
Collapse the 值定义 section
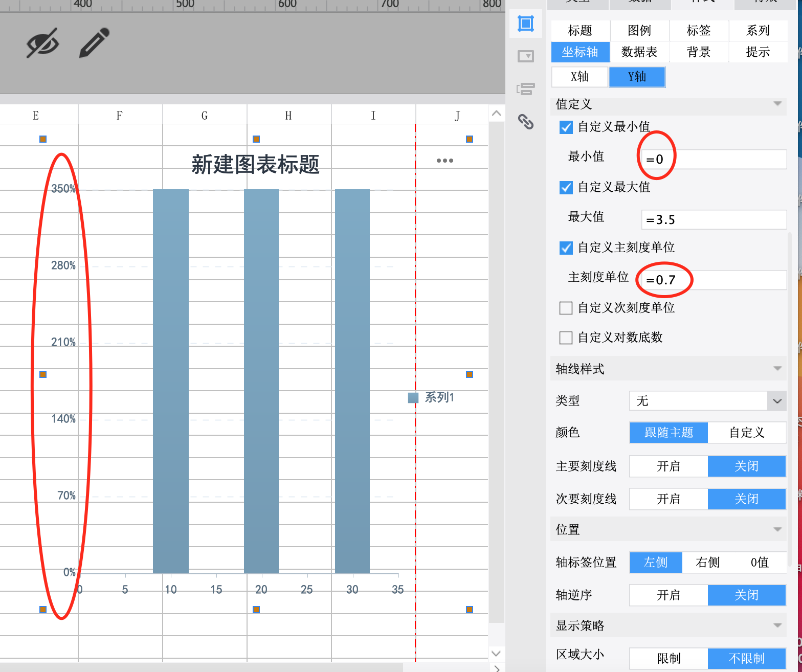click(777, 104)
